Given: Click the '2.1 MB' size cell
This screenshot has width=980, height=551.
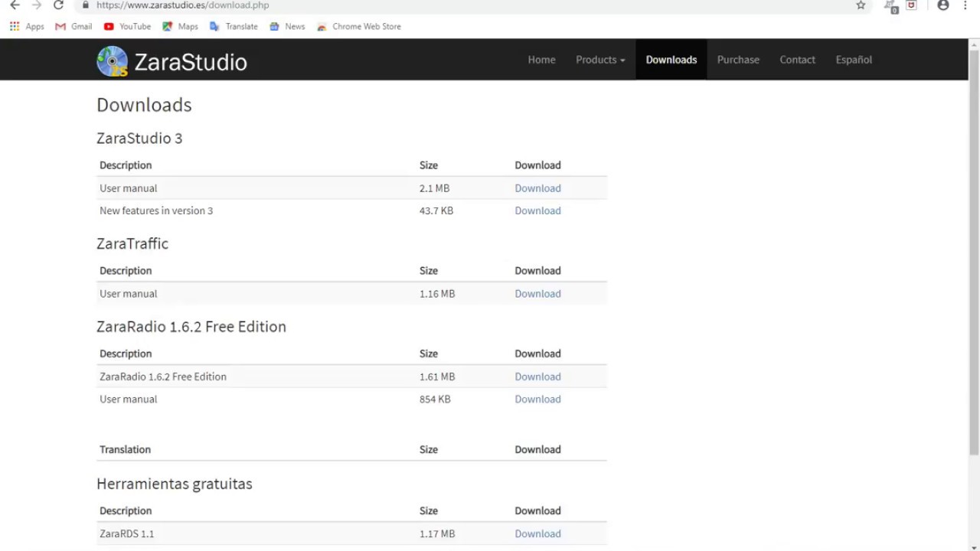Looking at the screenshot, I should [434, 188].
